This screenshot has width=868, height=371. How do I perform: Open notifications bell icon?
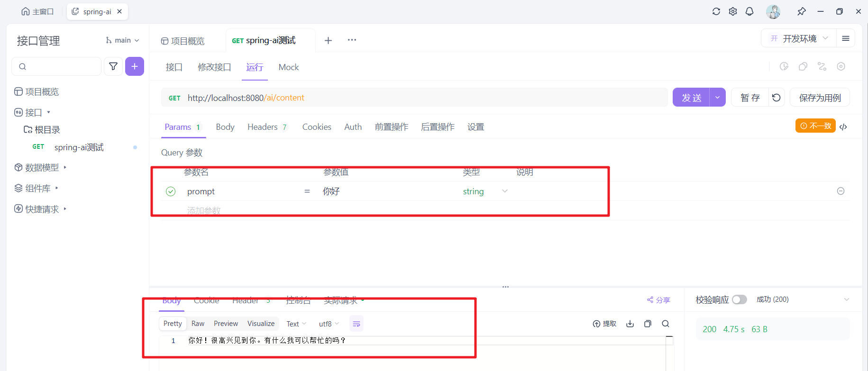(x=749, y=11)
